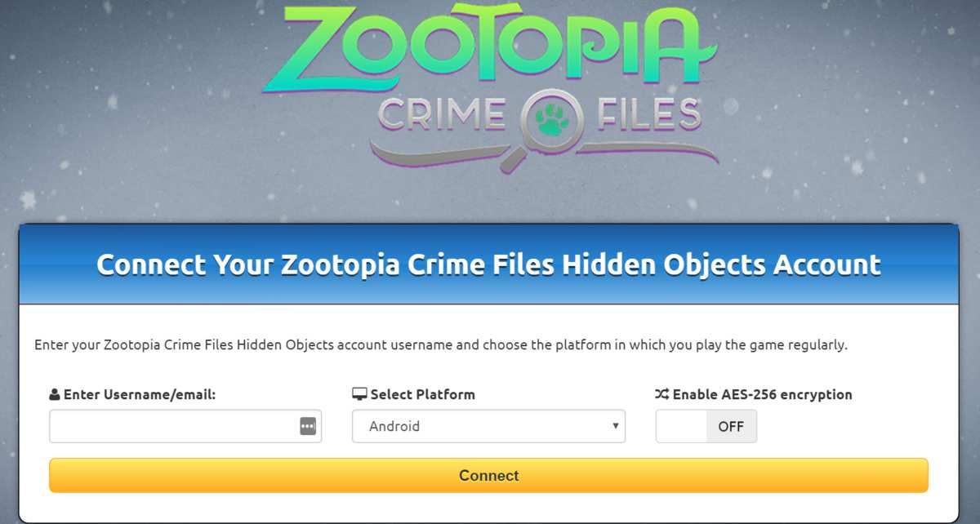This screenshot has width=980, height=524.
Task: Click the monitor icon beside Select Platform
Action: (359, 394)
